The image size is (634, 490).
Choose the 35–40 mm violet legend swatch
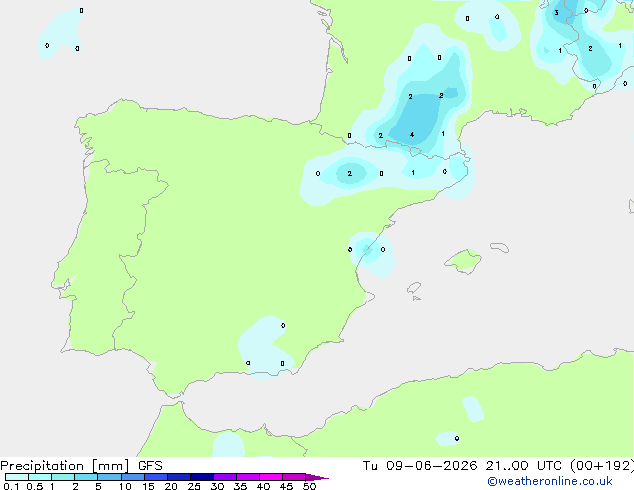point(248,477)
